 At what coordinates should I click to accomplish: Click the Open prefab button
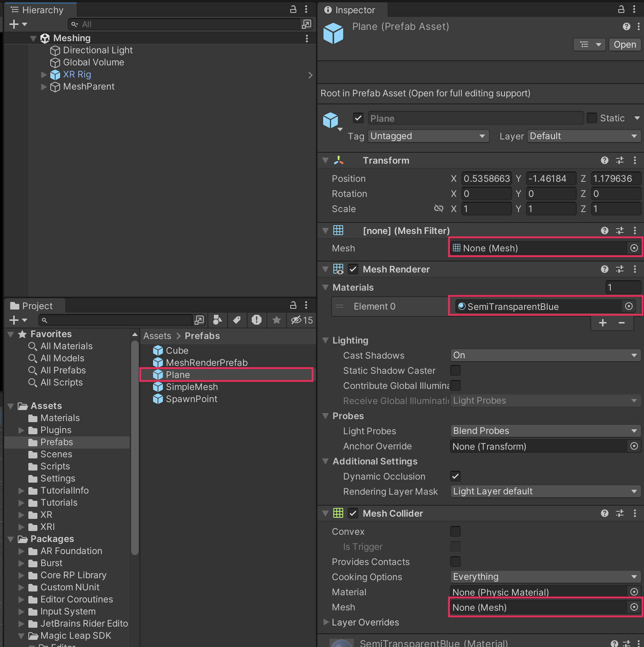click(624, 45)
